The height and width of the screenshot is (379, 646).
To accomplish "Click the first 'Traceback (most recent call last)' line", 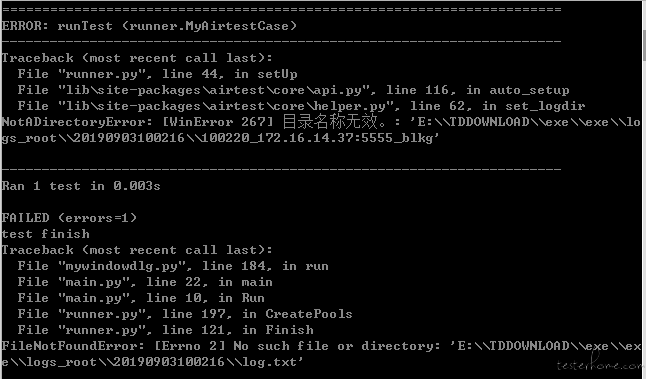I will [x=137, y=58].
